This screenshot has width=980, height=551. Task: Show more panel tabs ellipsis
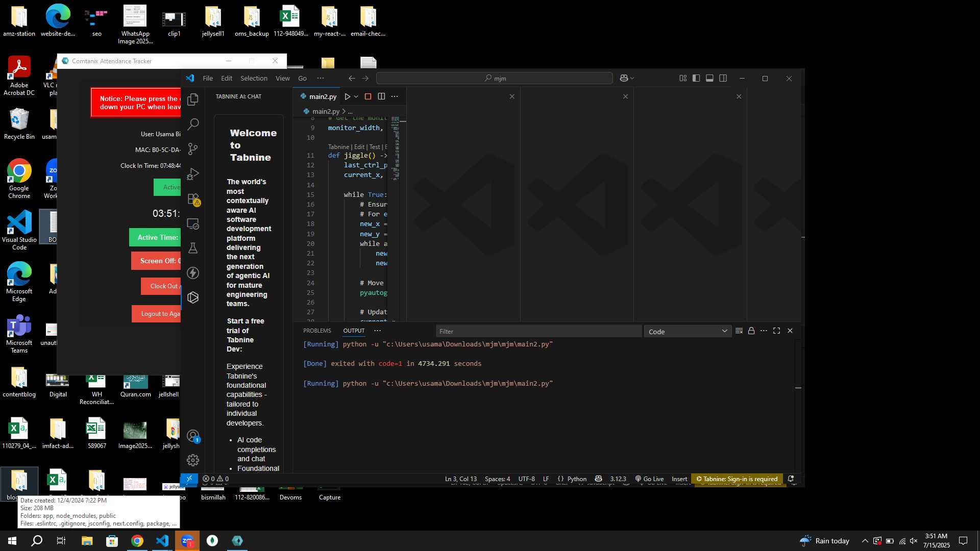(377, 331)
